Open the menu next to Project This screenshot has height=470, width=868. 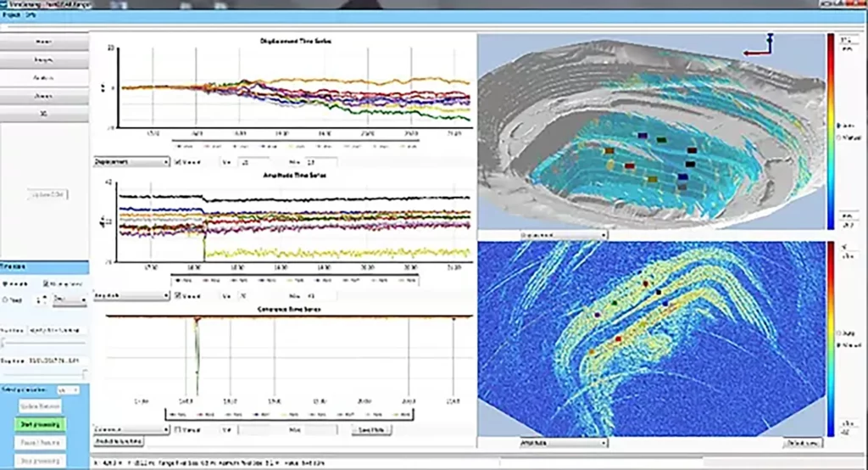coord(30,15)
